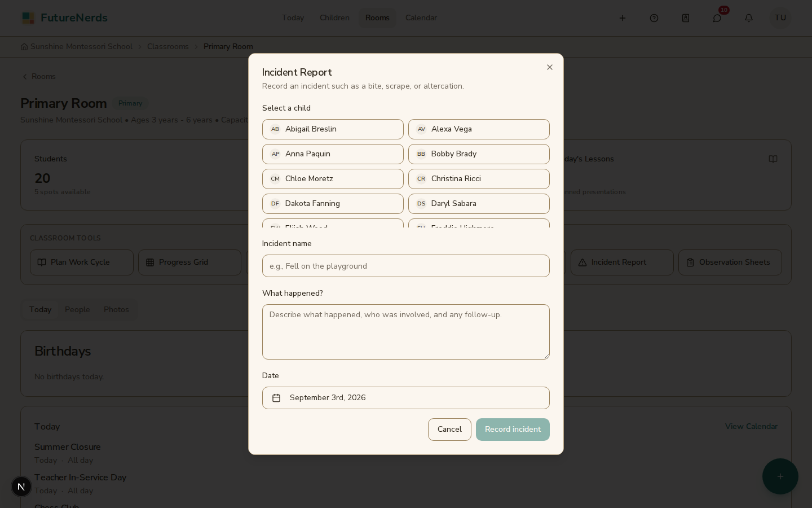Open Sunshine Montessori School breadcrumb
812x508 pixels.
click(77, 47)
